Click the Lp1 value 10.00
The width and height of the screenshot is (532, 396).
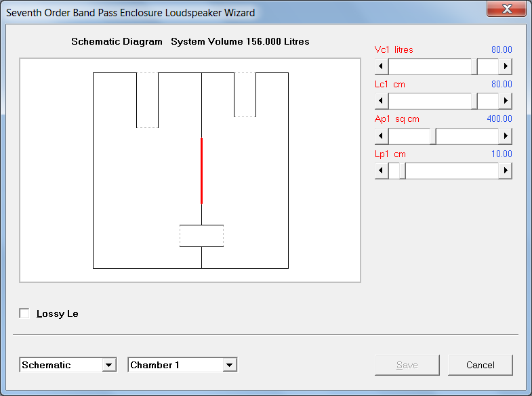click(502, 154)
